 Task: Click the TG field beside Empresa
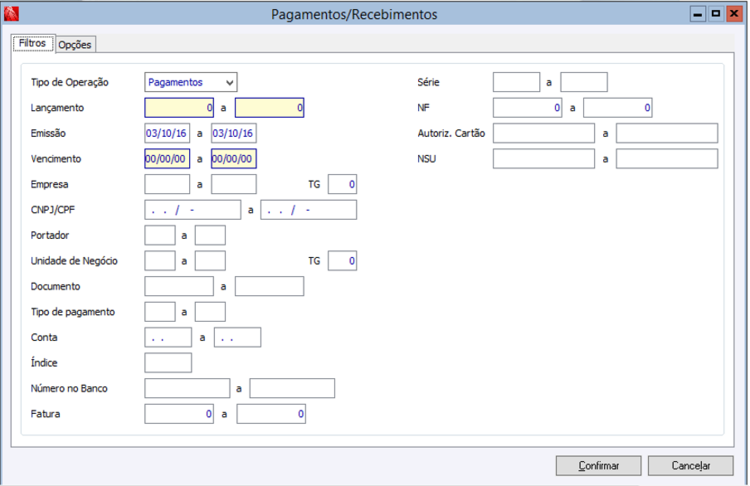pyautogui.click(x=342, y=184)
